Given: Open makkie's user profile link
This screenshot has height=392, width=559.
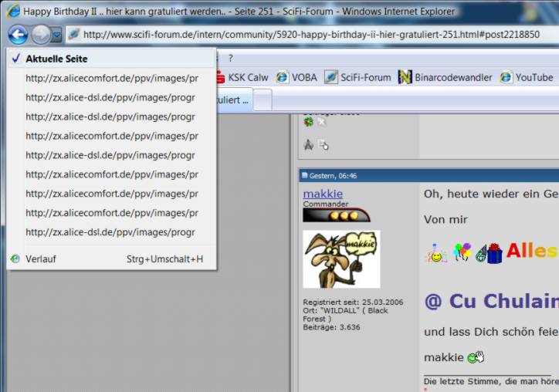Looking at the screenshot, I should pyautogui.click(x=323, y=194).
